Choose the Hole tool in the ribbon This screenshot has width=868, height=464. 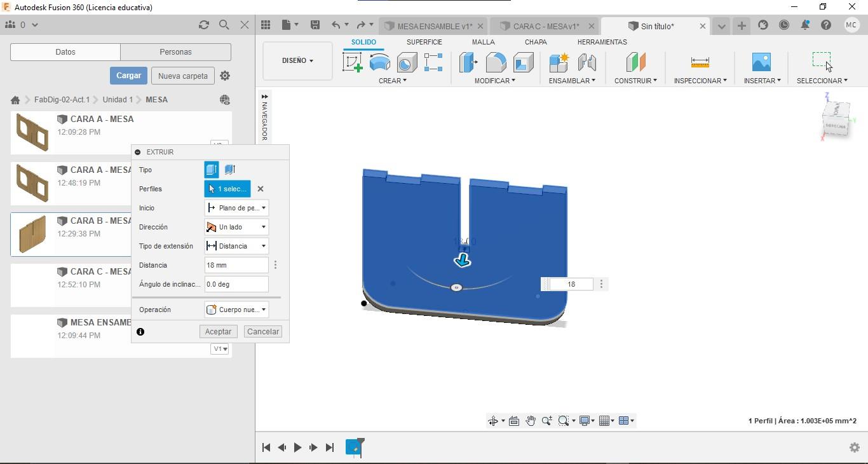tap(407, 62)
